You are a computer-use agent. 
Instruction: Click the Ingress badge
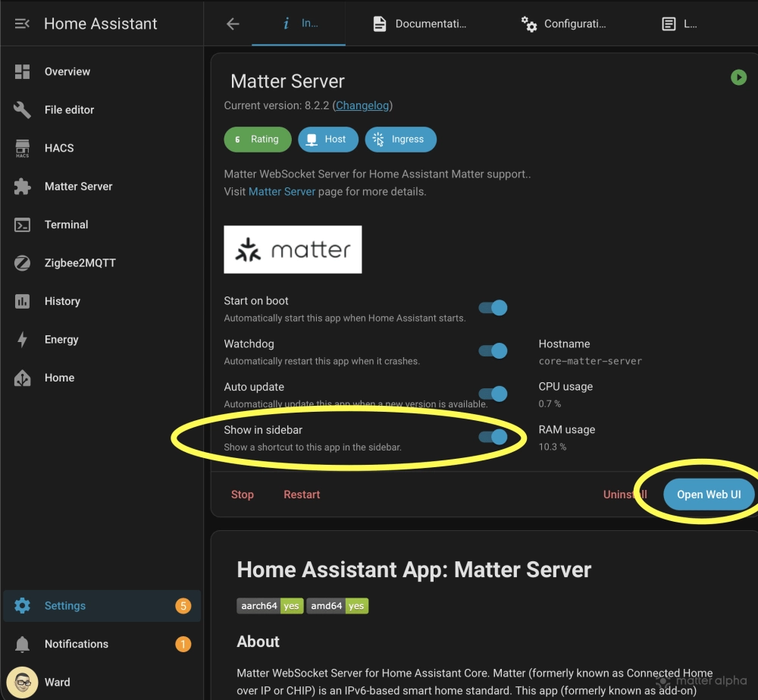(400, 139)
